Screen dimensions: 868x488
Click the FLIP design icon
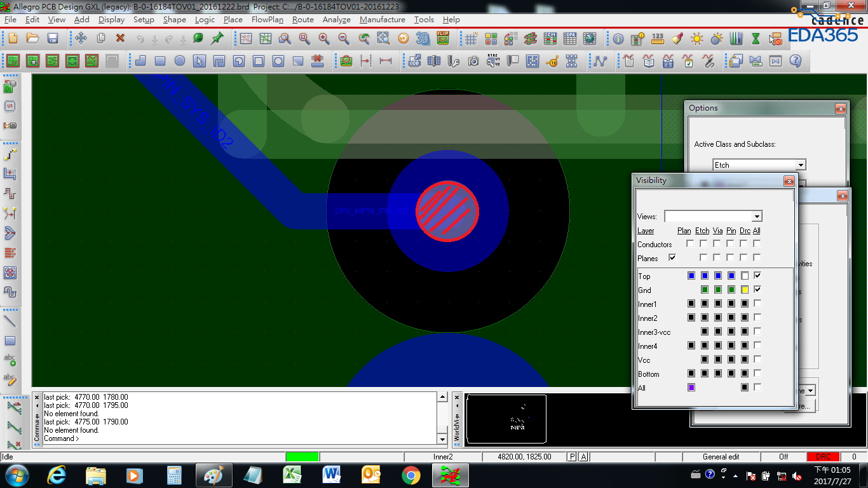443,39
